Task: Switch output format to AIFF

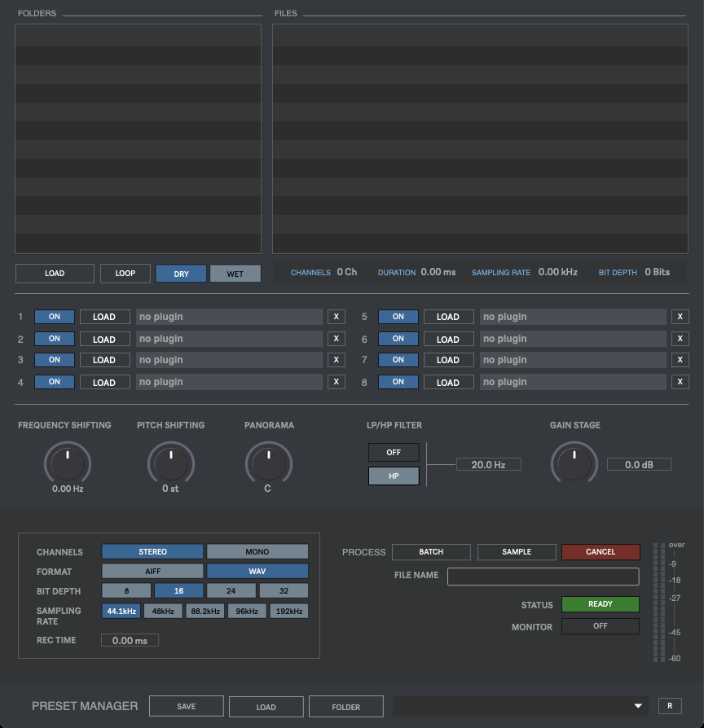Action: pyautogui.click(x=152, y=571)
